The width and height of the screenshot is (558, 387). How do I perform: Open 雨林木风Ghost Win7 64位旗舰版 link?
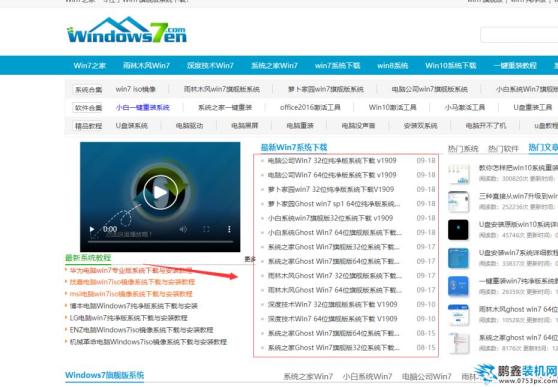[x=335, y=290]
